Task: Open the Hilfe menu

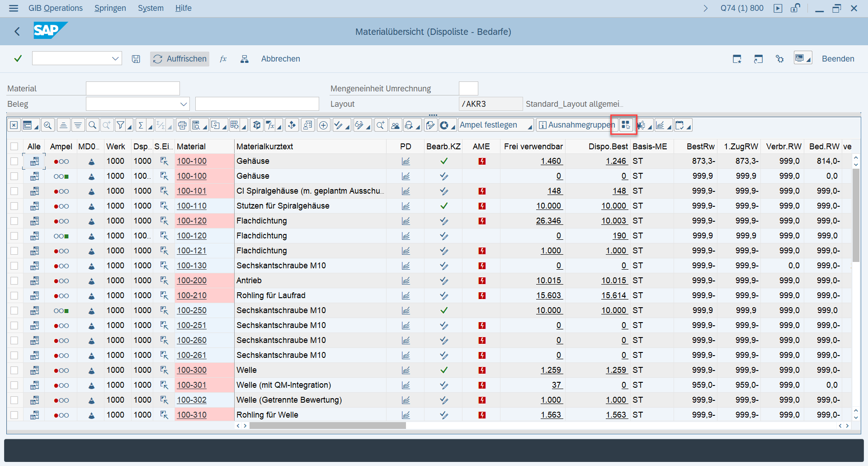Action: pyautogui.click(x=183, y=8)
